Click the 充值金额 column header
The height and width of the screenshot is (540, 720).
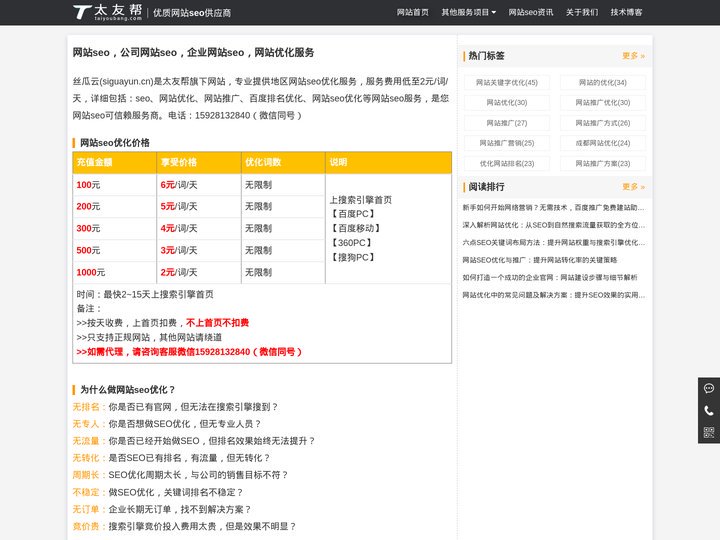114,163
